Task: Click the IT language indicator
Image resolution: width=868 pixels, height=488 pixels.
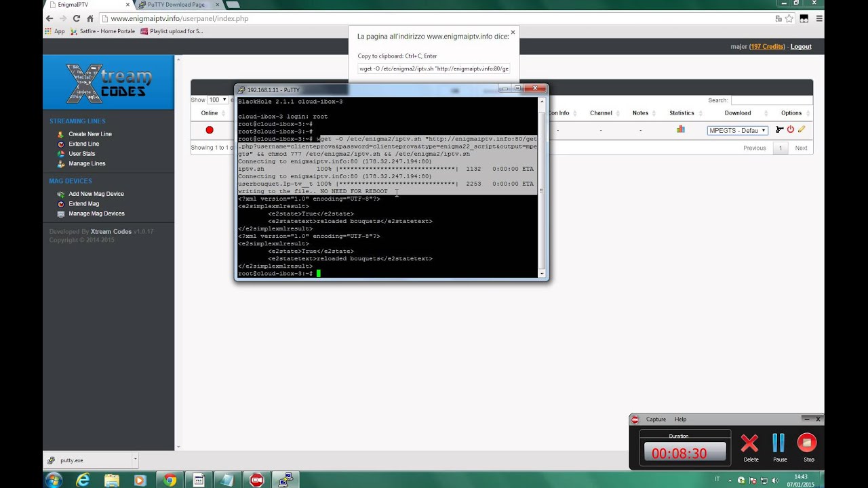Action: (717, 480)
